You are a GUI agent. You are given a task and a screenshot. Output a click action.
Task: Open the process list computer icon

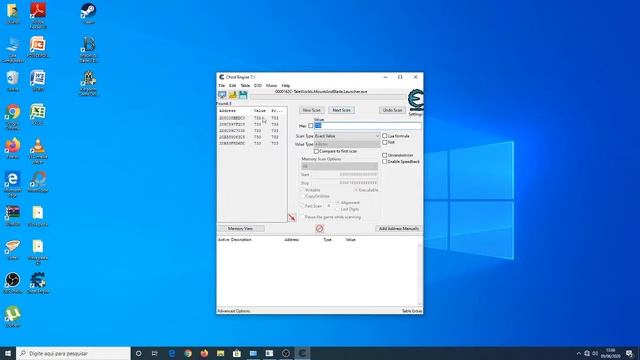(222, 95)
